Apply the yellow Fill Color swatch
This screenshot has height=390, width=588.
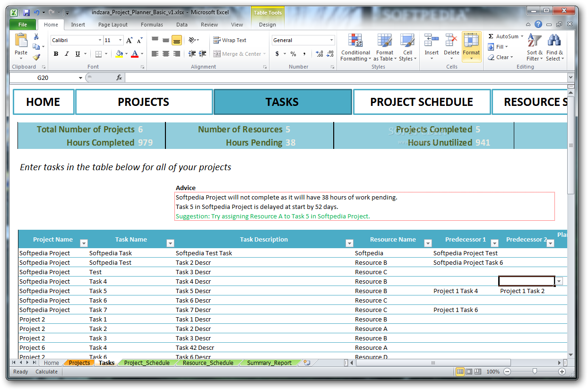[x=119, y=54]
